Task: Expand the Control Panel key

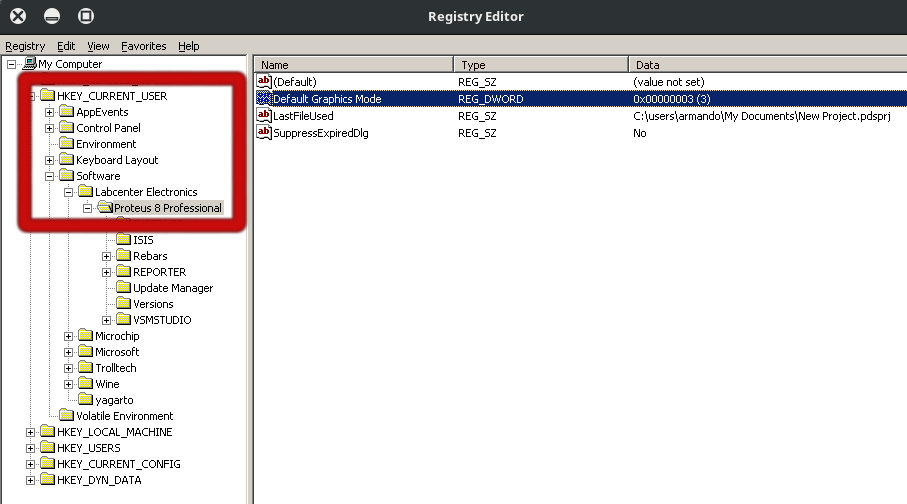Action: 49,128
